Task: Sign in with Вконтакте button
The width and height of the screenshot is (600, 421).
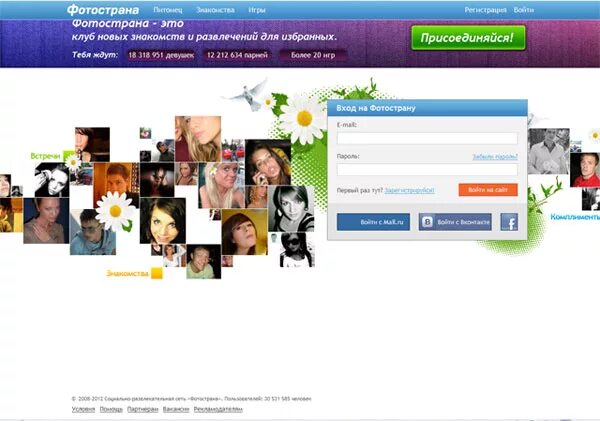Action: coord(455,222)
